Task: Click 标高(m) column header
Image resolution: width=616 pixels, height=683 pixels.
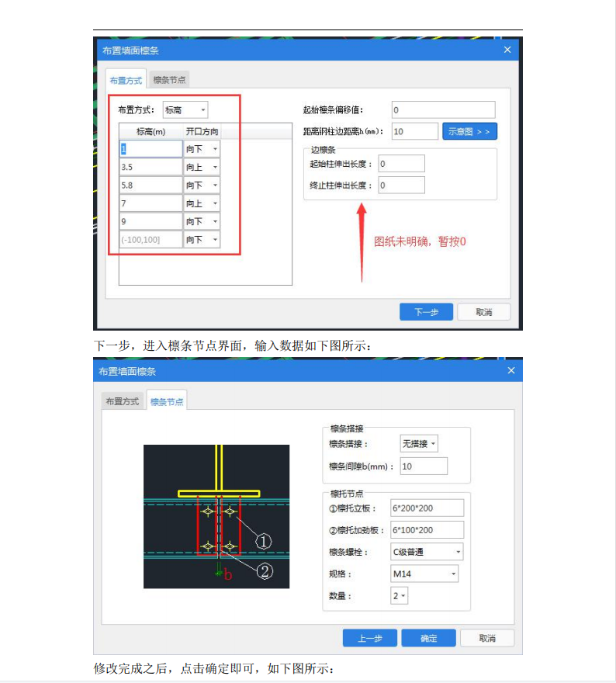Action: (151, 131)
